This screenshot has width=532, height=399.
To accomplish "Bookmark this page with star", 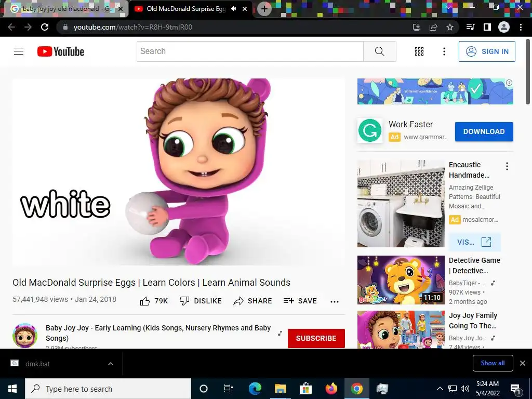I will [450, 27].
